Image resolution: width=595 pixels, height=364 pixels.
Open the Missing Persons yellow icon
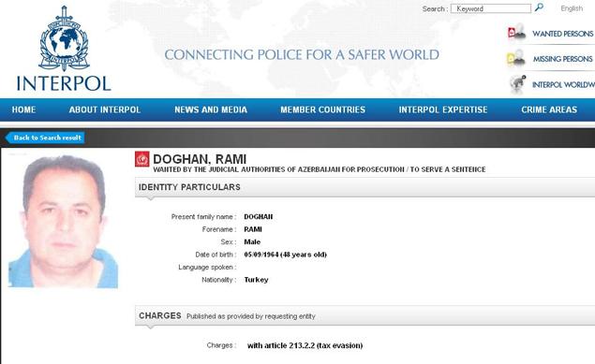pyautogui.click(x=515, y=58)
